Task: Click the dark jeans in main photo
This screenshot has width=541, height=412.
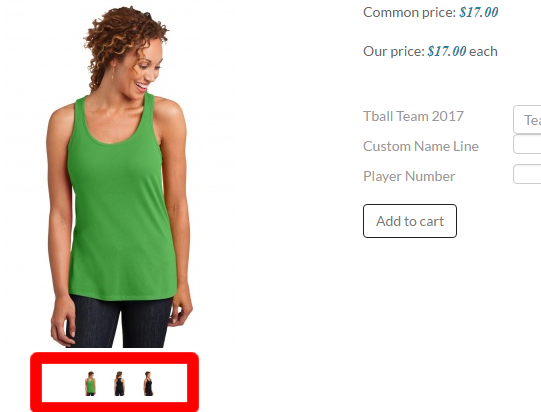Action: coord(121,323)
